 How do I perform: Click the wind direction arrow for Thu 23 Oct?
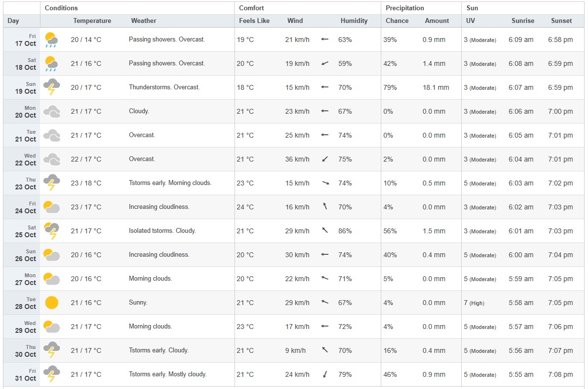click(325, 183)
